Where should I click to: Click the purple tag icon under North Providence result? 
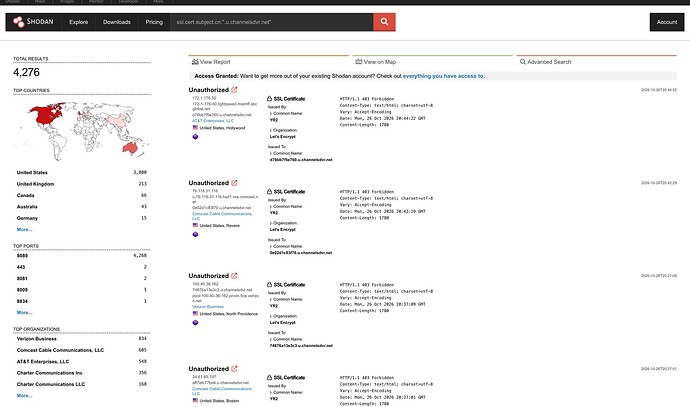pyautogui.click(x=195, y=323)
